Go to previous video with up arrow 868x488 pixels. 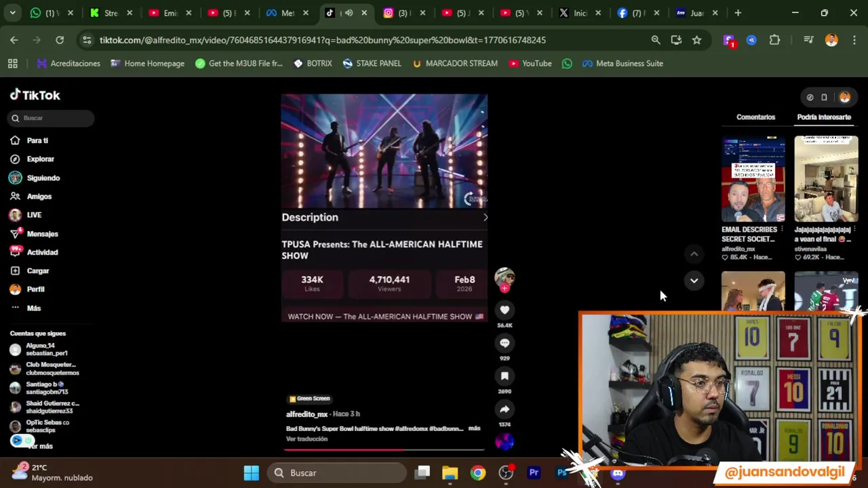pyautogui.click(x=694, y=254)
